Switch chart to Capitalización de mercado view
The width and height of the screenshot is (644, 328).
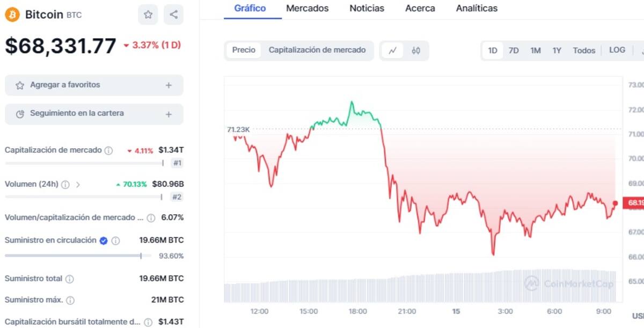coord(317,50)
